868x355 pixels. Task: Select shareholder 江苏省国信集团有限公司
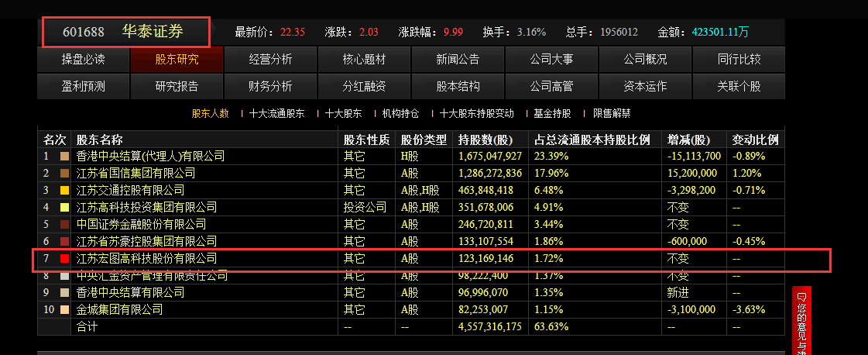tap(136, 174)
